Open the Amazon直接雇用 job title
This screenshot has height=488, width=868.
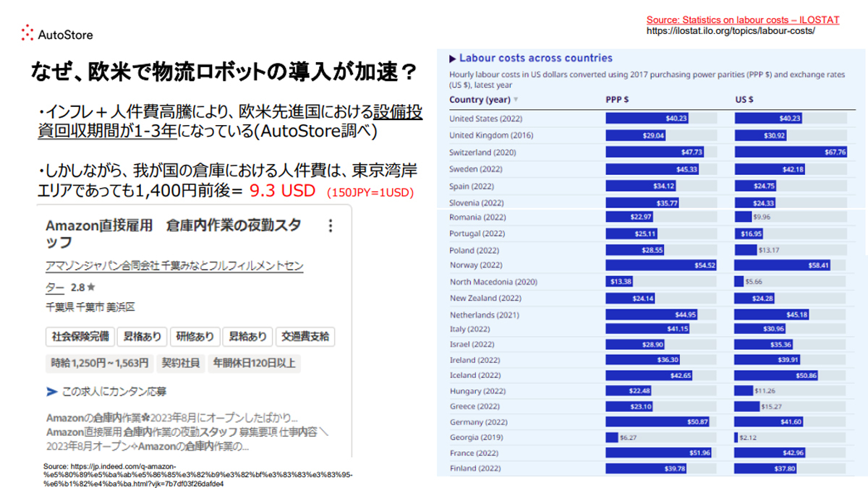click(x=174, y=233)
